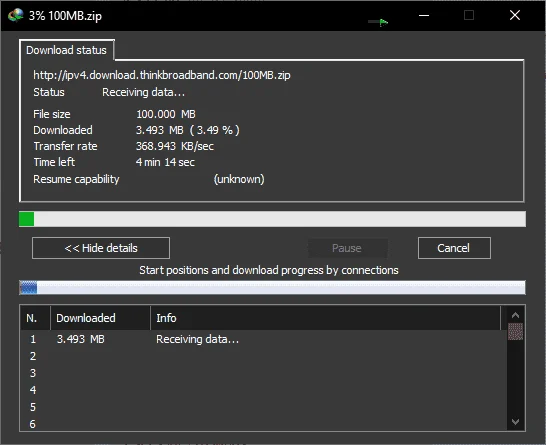The image size is (546, 445).
Task: Select connection row number 5
Action: tap(263, 407)
